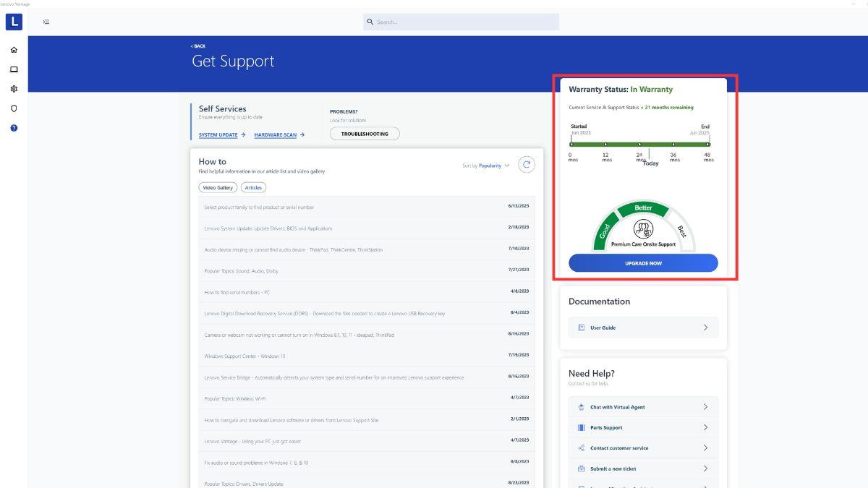Focus the Search input field

tap(463, 22)
